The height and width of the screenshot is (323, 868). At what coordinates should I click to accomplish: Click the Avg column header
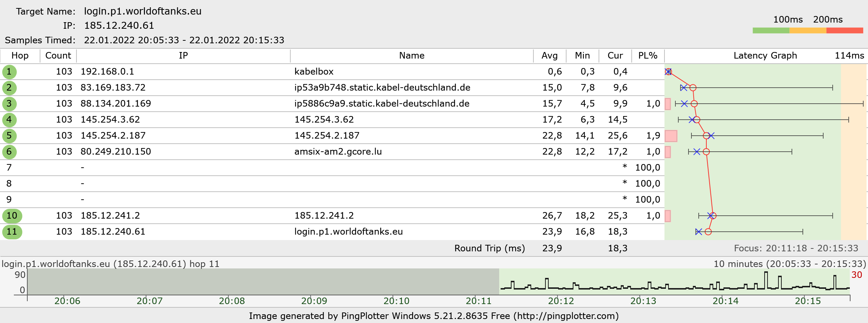tap(549, 56)
